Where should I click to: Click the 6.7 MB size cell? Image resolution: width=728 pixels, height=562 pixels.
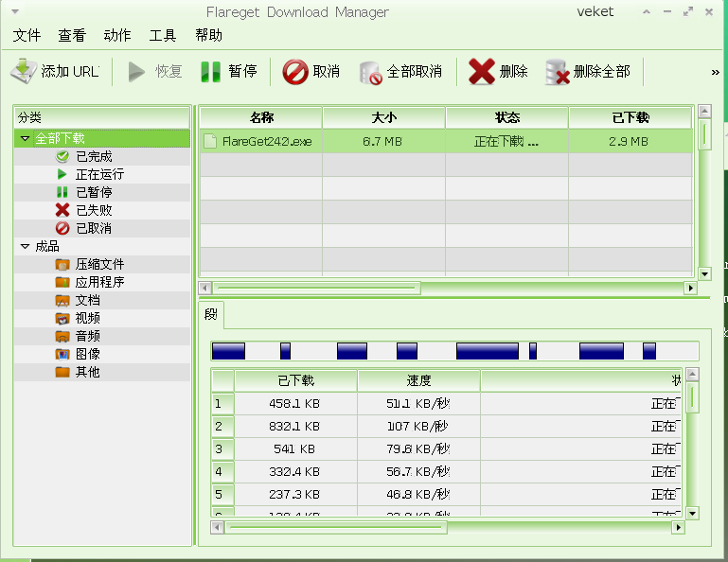[x=382, y=141]
